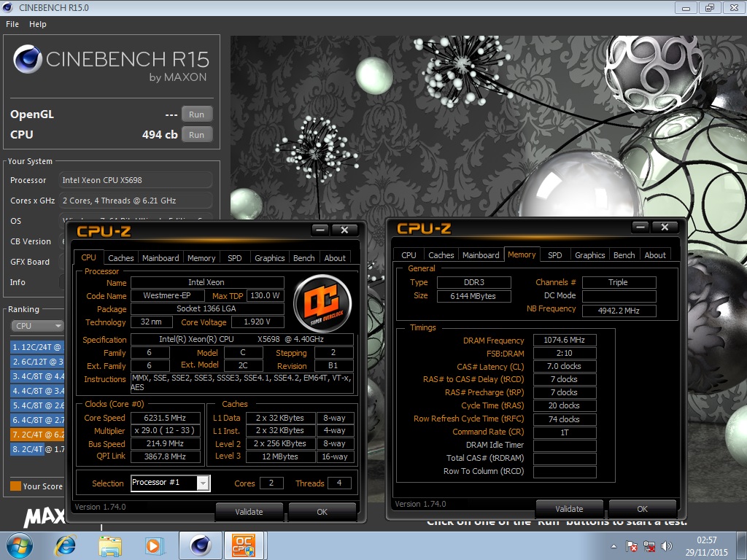
Task: Select Bench tab in right CPU-Z window
Action: tap(624, 255)
